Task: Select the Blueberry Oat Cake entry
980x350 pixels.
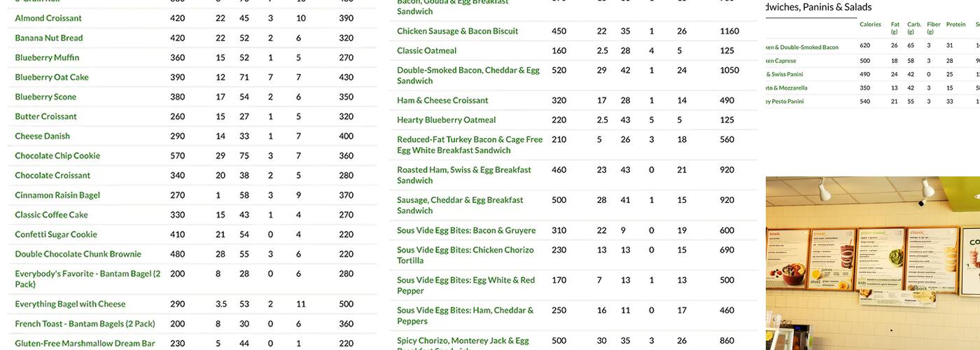Action: pyautogui.click(x=52, y=77)
